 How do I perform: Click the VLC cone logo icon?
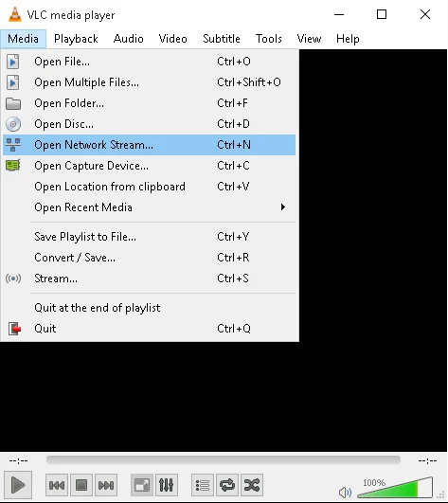pyautogui.click(x=15, y=14)
